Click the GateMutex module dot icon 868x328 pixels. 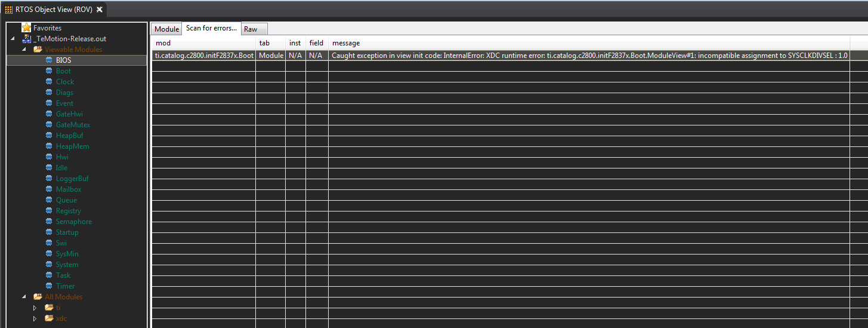[x=49, y=125]
